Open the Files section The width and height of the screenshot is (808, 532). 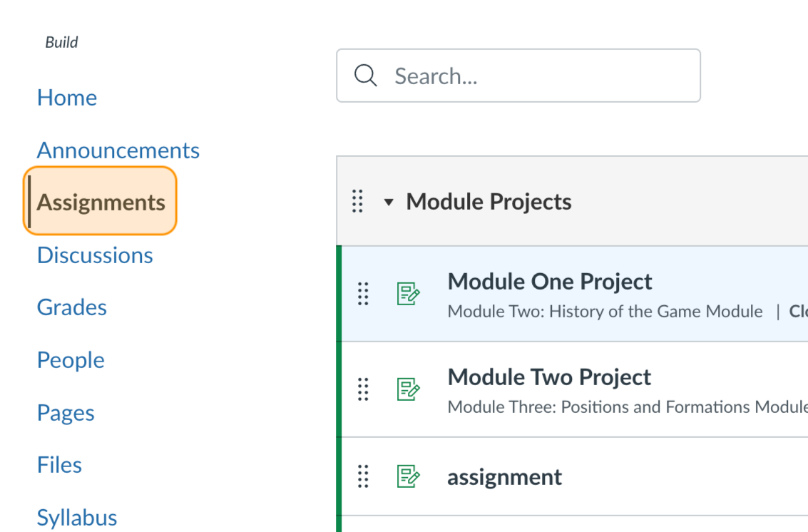pyautogui.click(x=59, y=464)
